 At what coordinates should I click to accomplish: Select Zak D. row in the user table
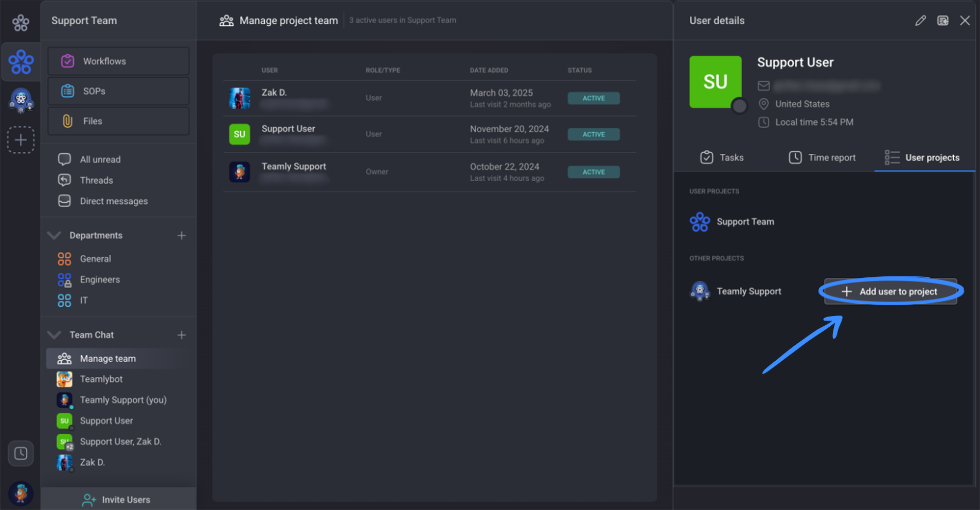tap(430, 98)
